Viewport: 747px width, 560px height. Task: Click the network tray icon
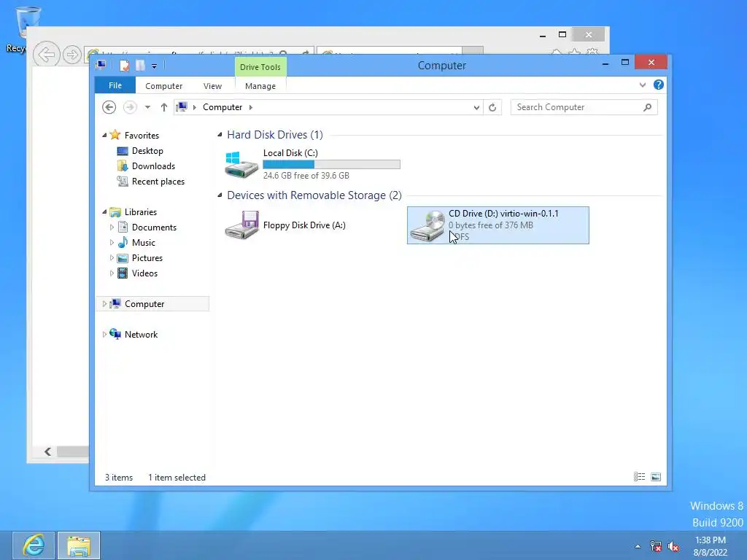[656, 546]
